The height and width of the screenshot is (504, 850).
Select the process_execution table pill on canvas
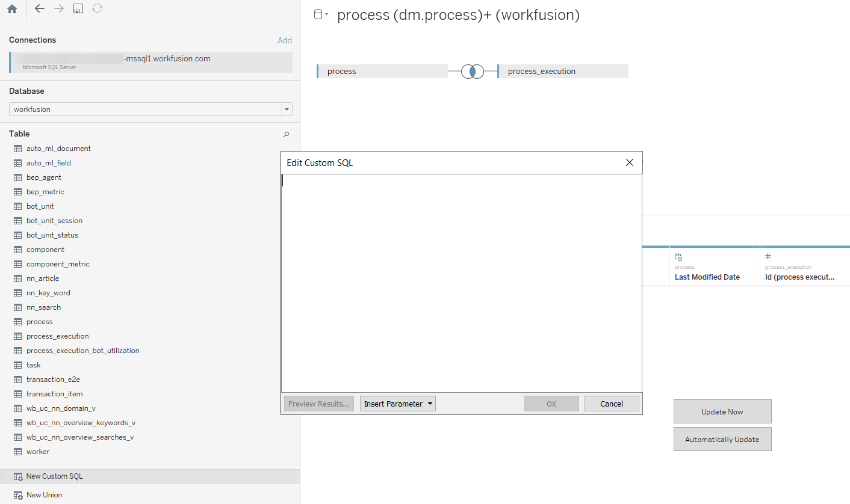(563, 72)
